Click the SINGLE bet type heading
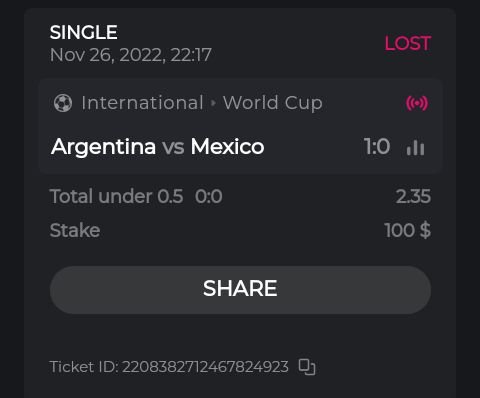The image size is (480, 398). pos(84,32)
